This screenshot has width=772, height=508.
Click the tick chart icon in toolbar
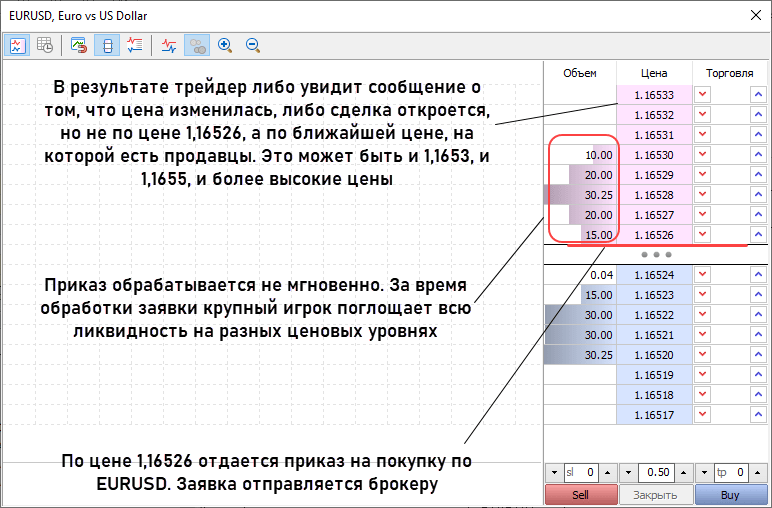click(x=17, y=45)
